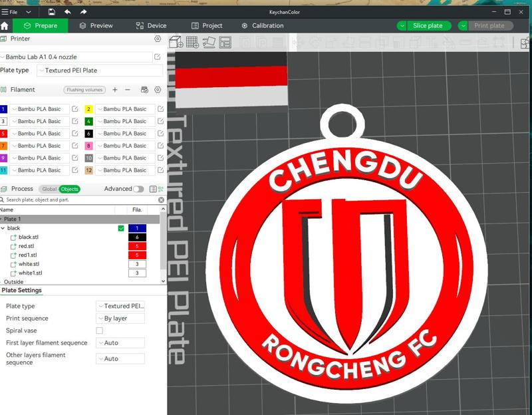The height and width of the screenshot is (415, 532).
Task: Edit filament 12 preset icon
Action: coord(160,170)
